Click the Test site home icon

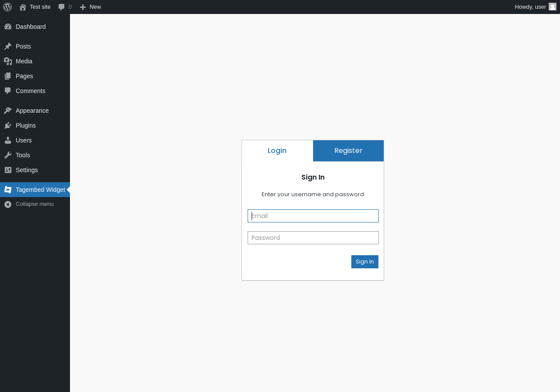(23, 7)
